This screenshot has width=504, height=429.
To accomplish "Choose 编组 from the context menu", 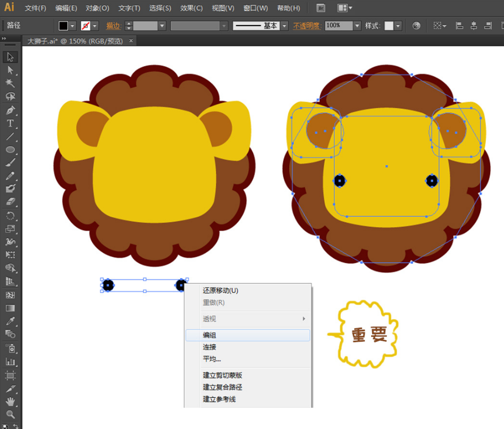I will (x=209, y=335).
